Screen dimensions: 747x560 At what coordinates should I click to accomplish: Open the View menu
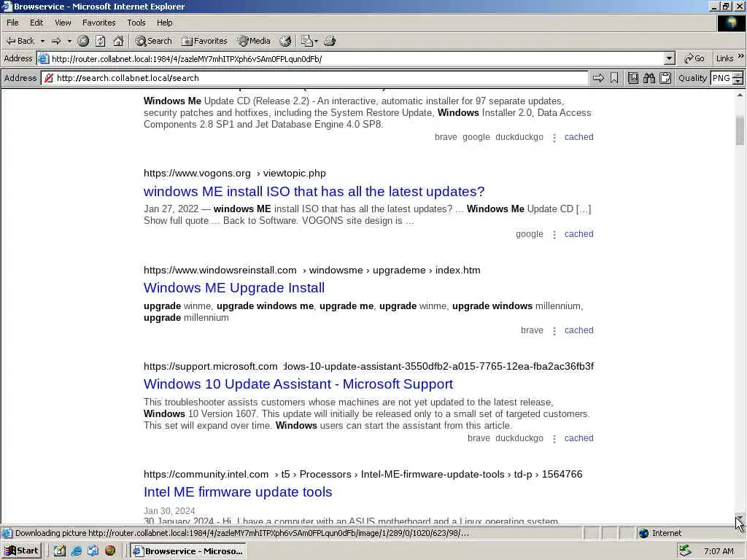click(x=63, y=23)
